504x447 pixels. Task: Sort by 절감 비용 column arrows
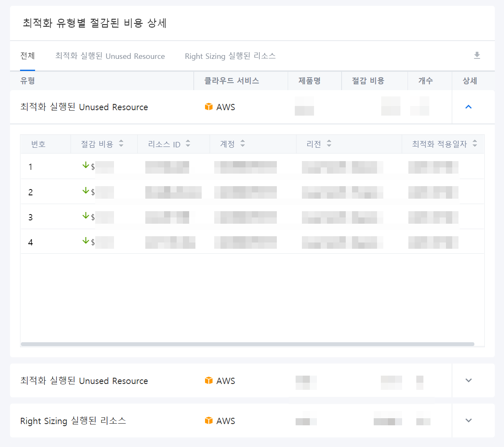pos(121,144)
